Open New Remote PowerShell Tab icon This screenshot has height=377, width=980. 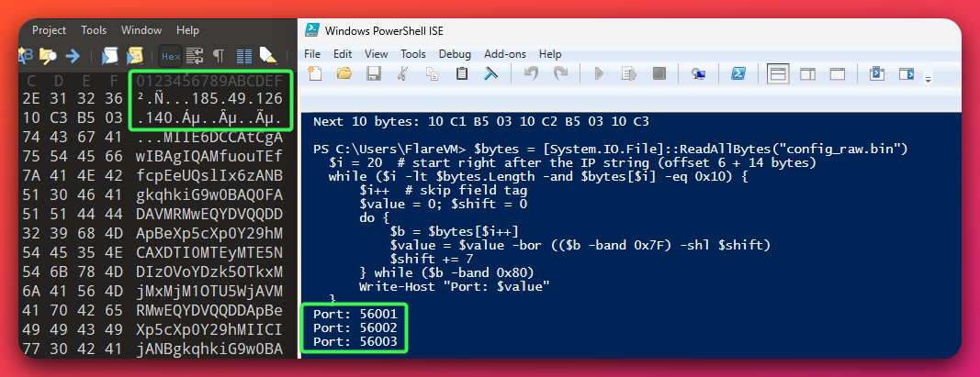pyautogui.click(x=699, y=74)
